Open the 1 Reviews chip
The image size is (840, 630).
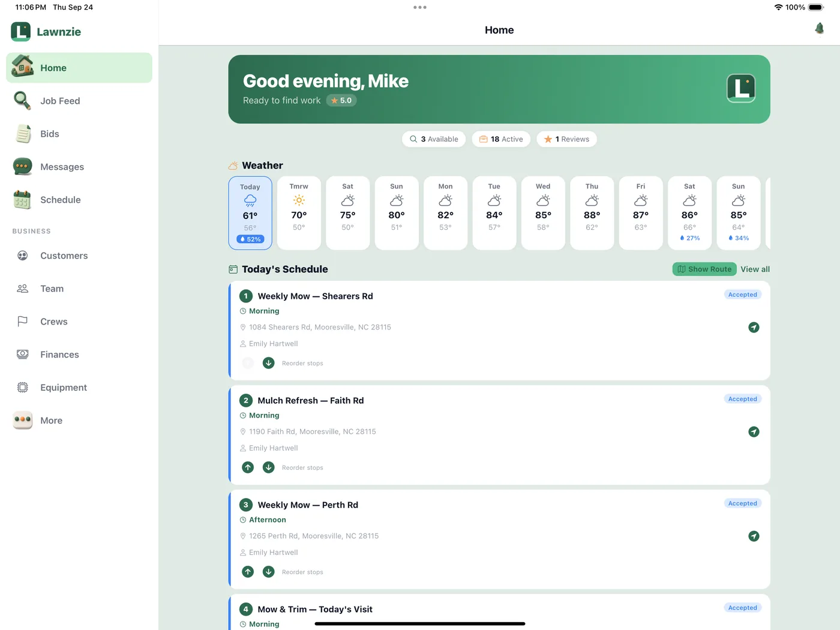[x=566, y=139]
